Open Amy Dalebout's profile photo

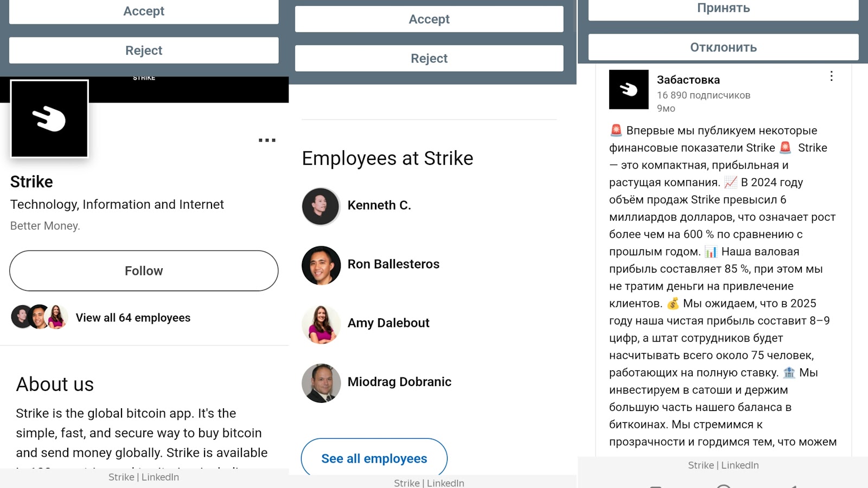click(x=321, y=324)
